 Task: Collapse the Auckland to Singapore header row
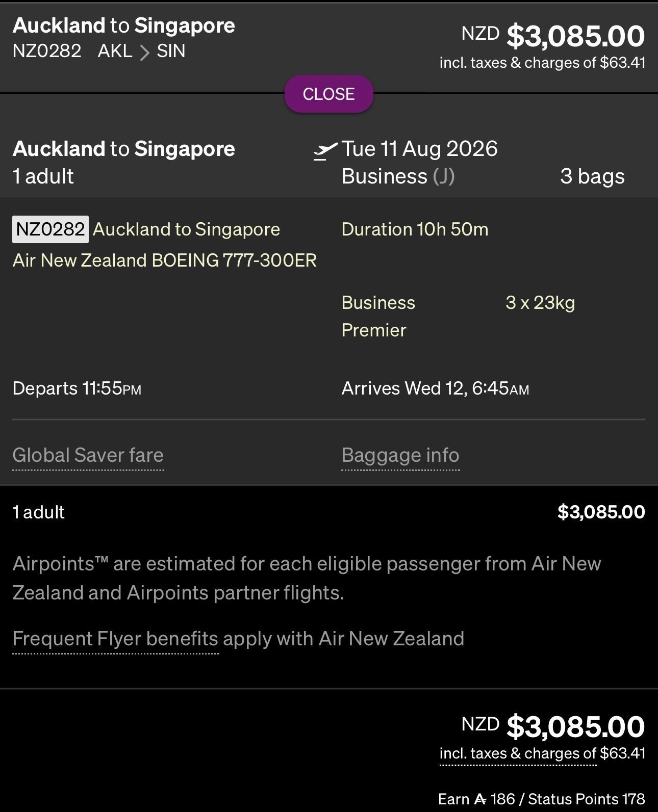tap(328, 94)
